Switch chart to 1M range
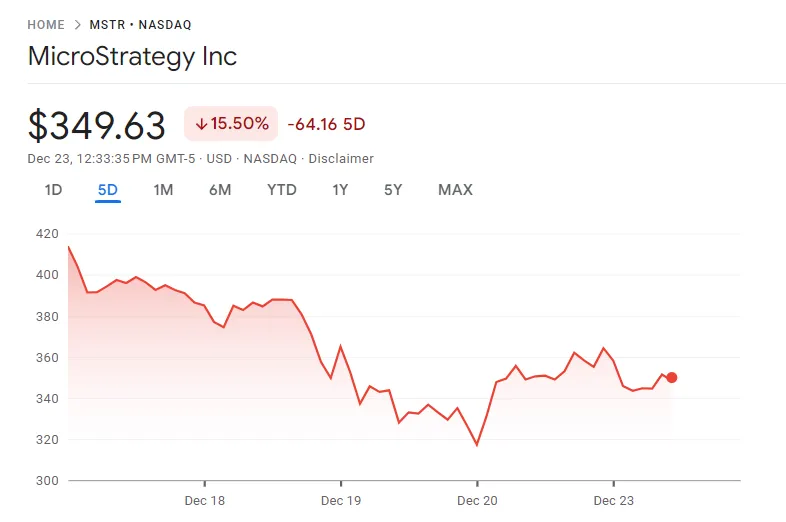The image size is (786, 522). tap(163, 190)
